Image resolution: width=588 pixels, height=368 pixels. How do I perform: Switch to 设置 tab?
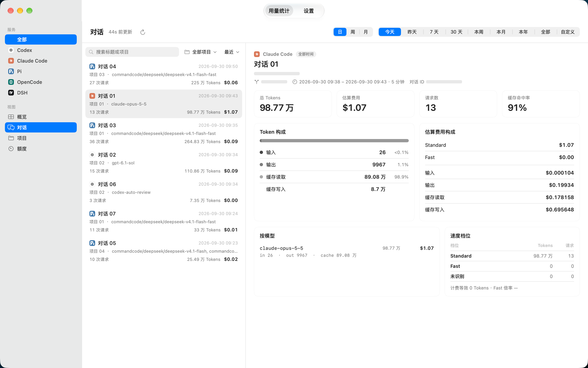[x=308, y=11]
